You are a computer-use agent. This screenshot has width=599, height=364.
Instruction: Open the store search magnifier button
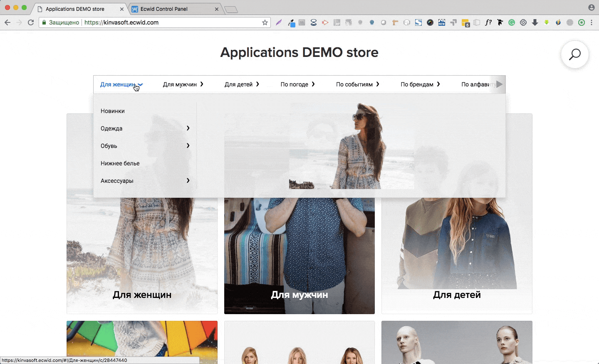click(575, 54)
